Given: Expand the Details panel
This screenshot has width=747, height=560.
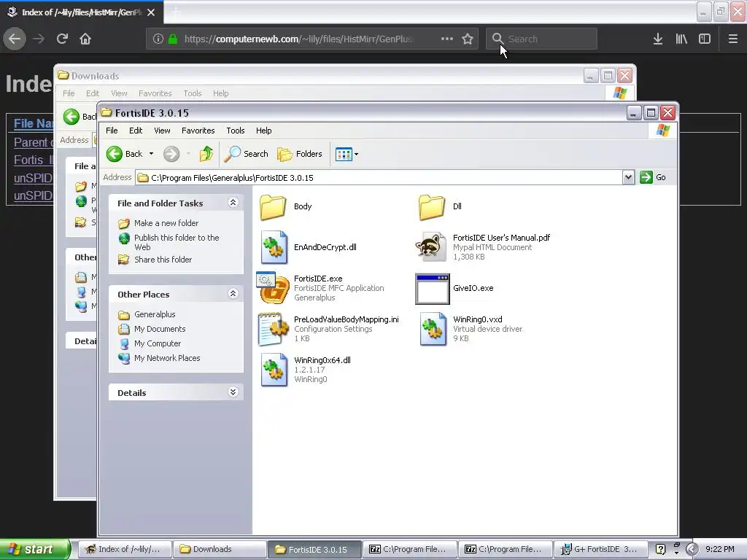Looking at the screenshot, I should coord(233,392).
